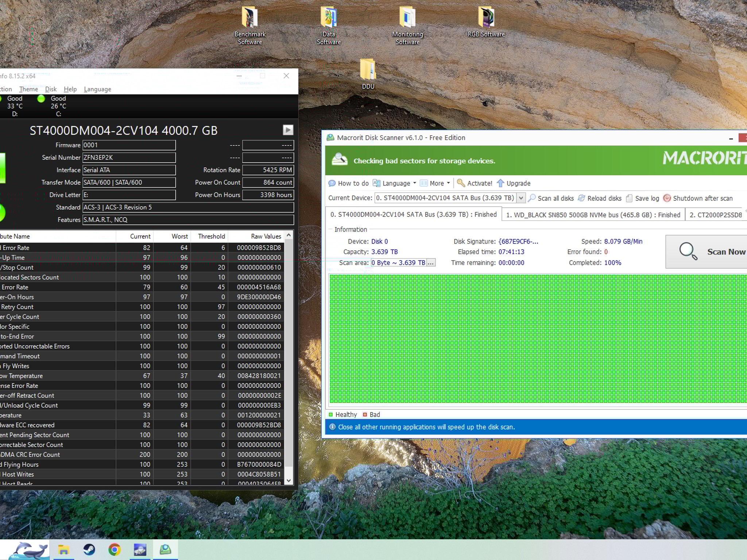This screenshot has height=560, width=747.
Task: Open the Disk menu in CrystalDiskInfo
Action: click(51, 89)
